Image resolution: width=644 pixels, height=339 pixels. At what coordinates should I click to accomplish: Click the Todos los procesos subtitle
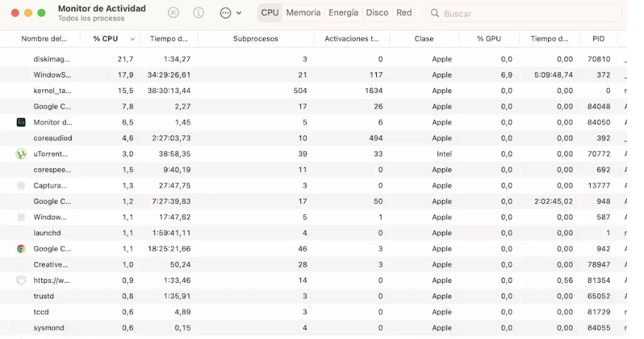point(91,18)
